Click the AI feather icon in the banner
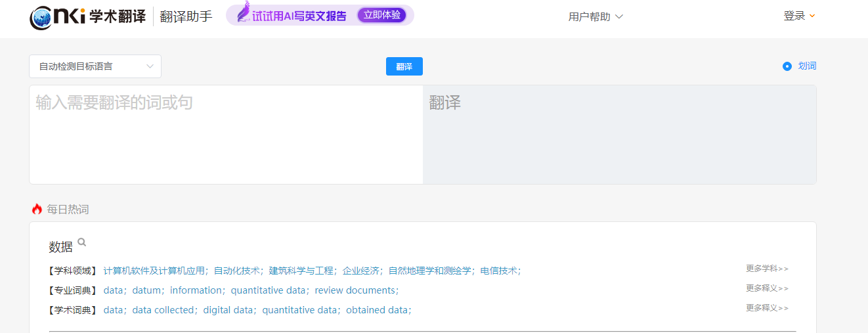The width and height of the screenshot is (868, 333). tap(242, 13)
